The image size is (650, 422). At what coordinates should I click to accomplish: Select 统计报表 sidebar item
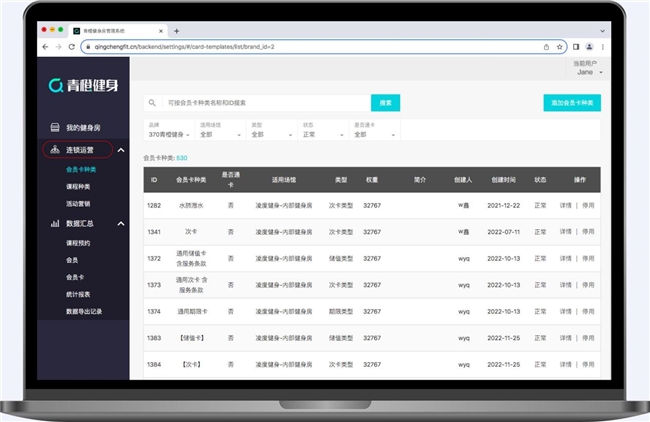pos(78,294)
